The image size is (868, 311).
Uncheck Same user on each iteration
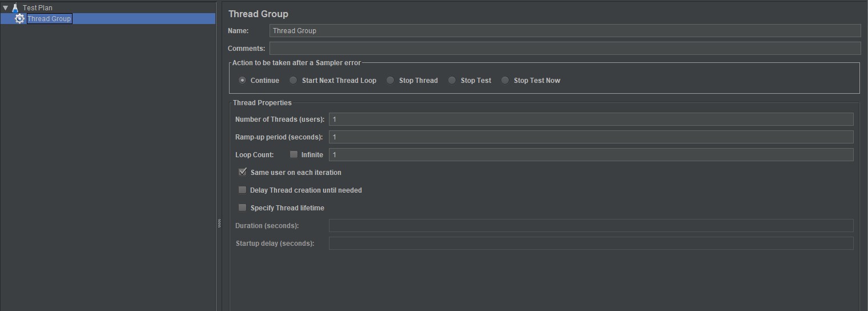[x=243, y=173]
